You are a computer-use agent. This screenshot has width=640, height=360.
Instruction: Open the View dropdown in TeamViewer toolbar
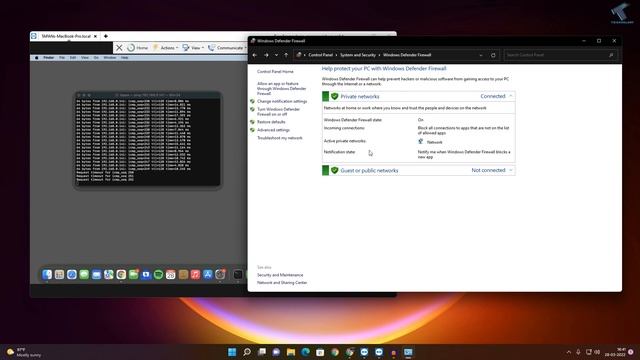(193, 48)
